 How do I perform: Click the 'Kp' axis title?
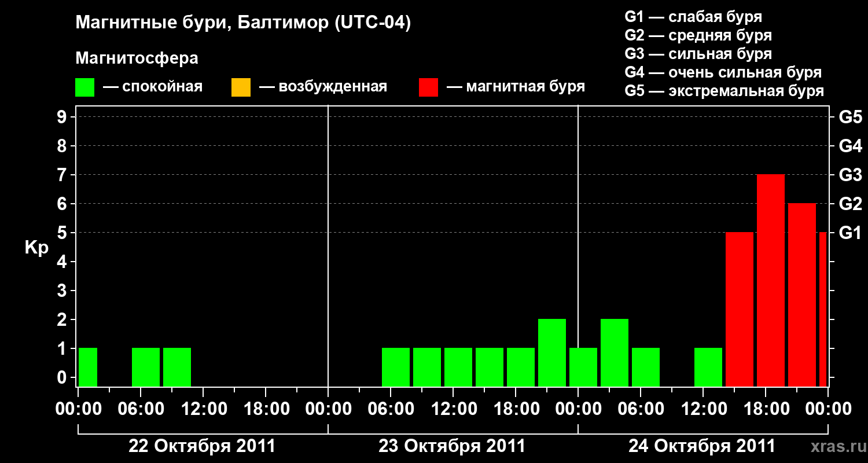coord(36,248)
